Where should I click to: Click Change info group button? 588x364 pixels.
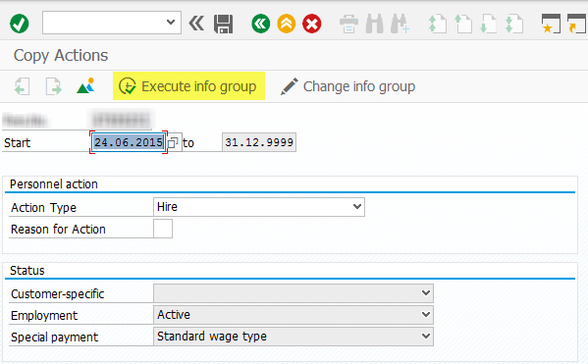coord(348,86)
